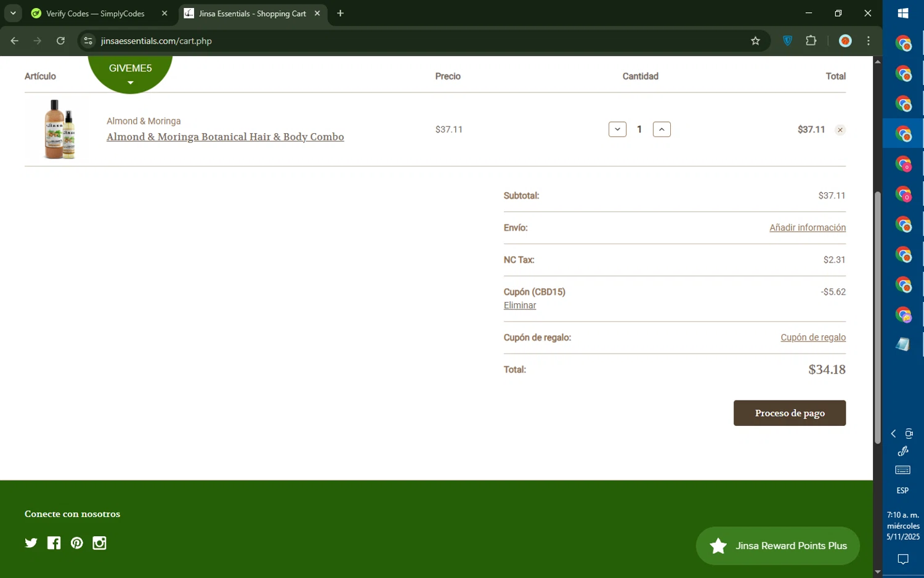The height and width of the screenshot is (578, 924).
Task: Remove coupon via Eliminar link
Action: (x=520, y=306)
